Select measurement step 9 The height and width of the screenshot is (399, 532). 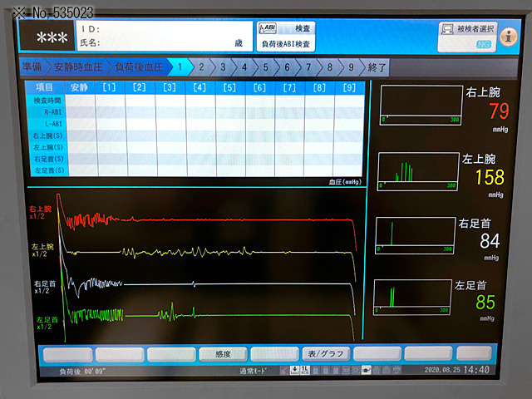point(351,67)
